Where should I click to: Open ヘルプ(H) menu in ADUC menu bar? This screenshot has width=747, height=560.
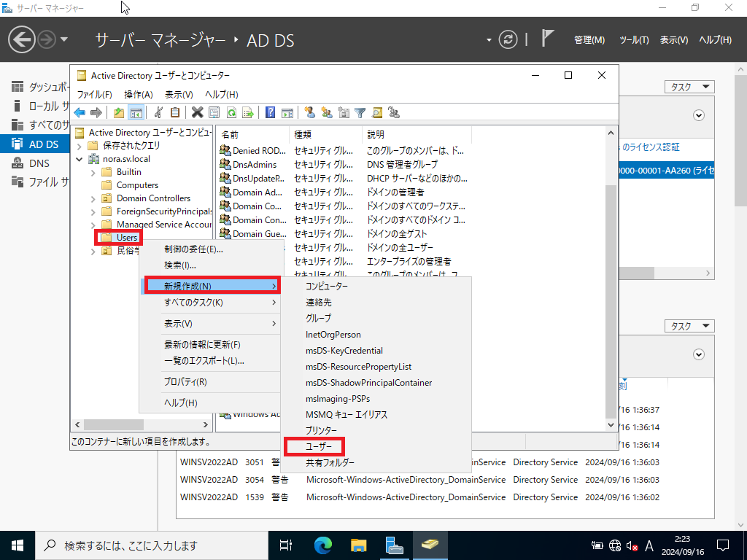pyautogui.click(x=222, y=94)
